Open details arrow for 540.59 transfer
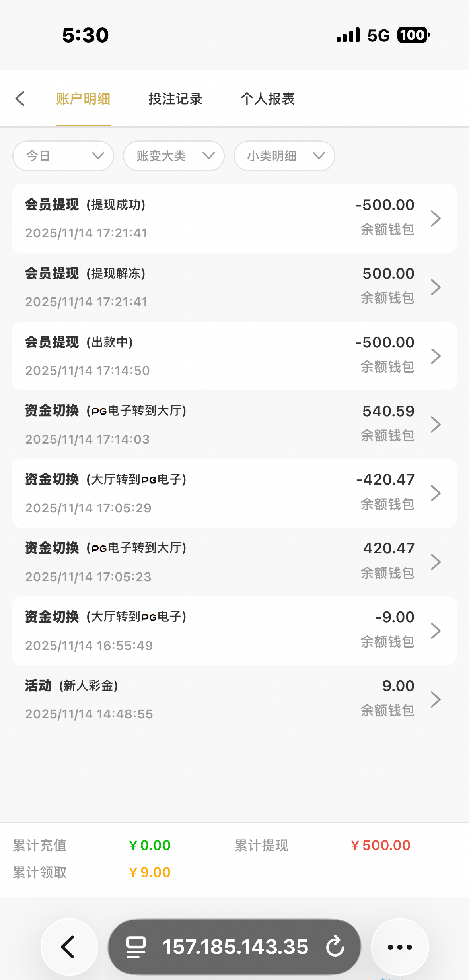469x980 pixels. coord(436,425)
